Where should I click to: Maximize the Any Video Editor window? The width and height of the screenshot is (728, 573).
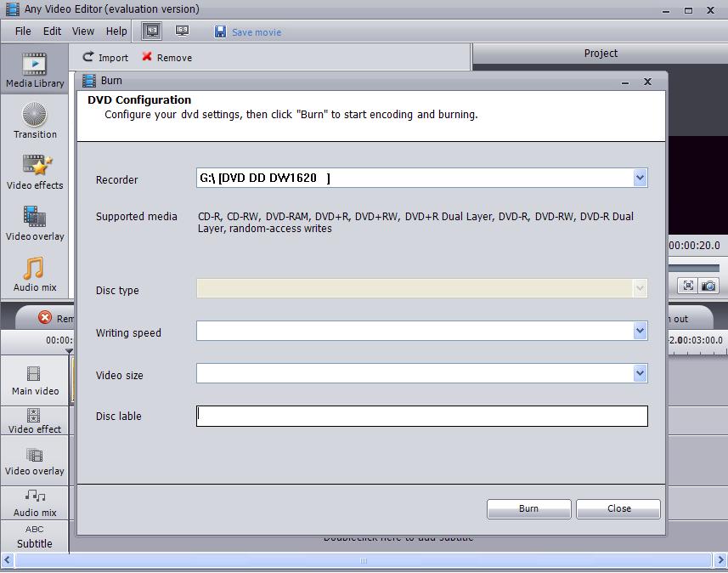point(689,10)
